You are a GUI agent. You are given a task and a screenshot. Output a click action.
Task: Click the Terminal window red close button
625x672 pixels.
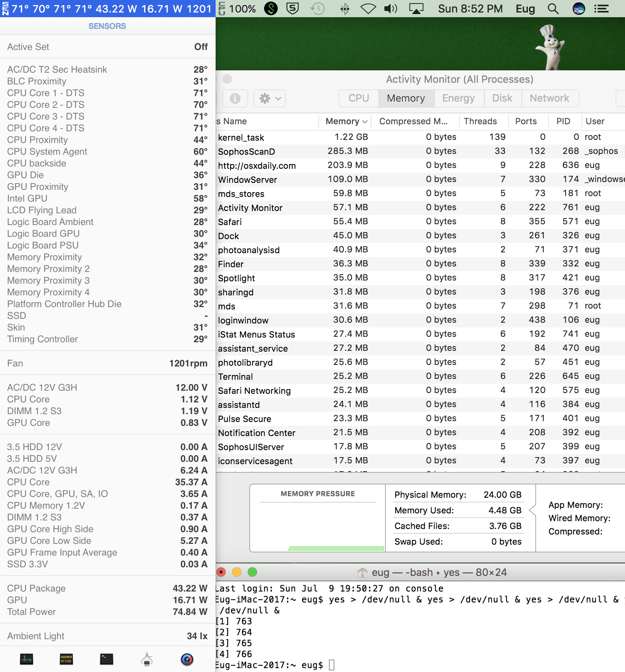221,572
